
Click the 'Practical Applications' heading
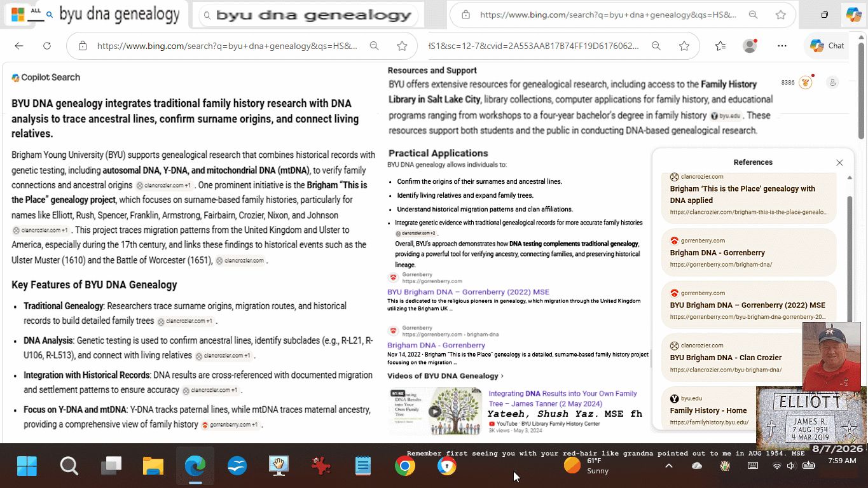[438, 153]
